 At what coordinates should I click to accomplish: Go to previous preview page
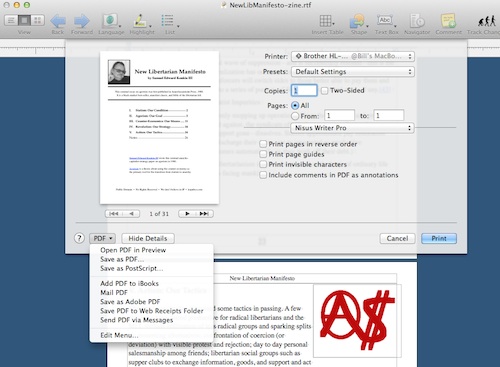(x=131, y=214)
